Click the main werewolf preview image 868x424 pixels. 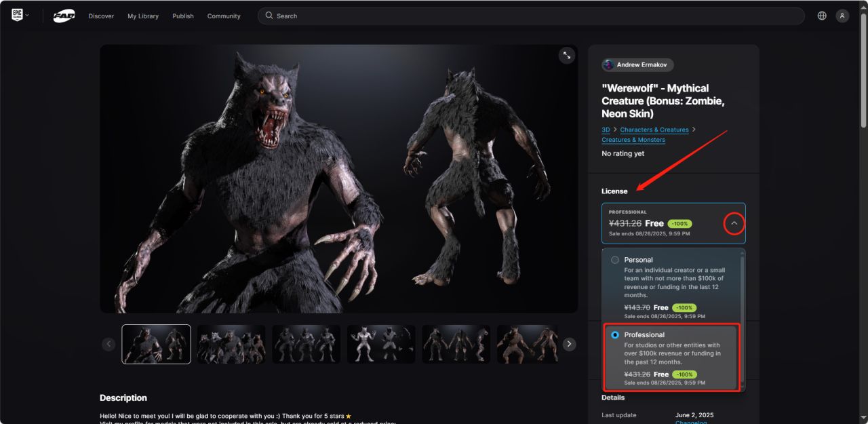pos(339,179)
